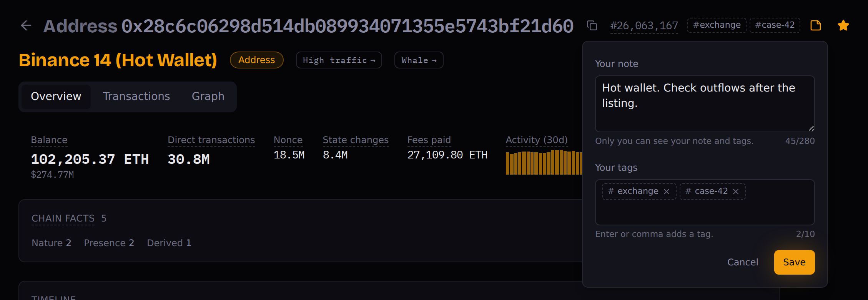
Task: Click the 30.8M direct transactions value
Action: [x=189, y=159]
